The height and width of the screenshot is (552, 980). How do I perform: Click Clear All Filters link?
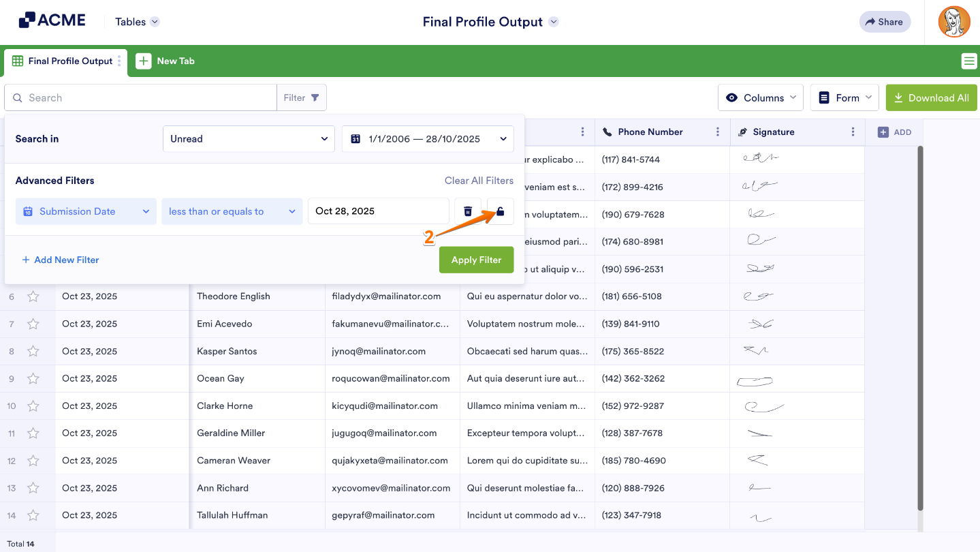click(x=479, y=181)
